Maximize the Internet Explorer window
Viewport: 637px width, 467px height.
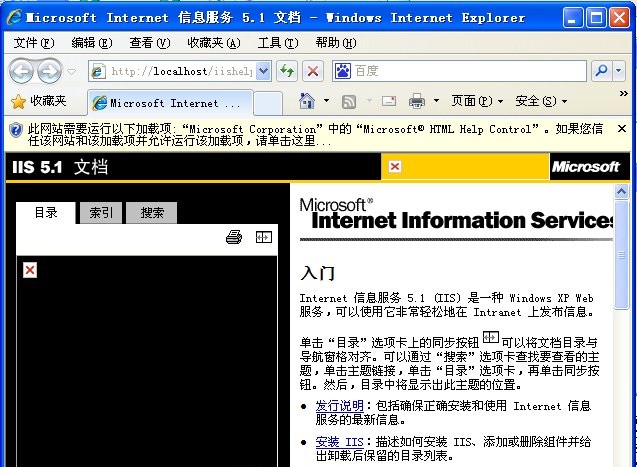[x=596, y=18]
